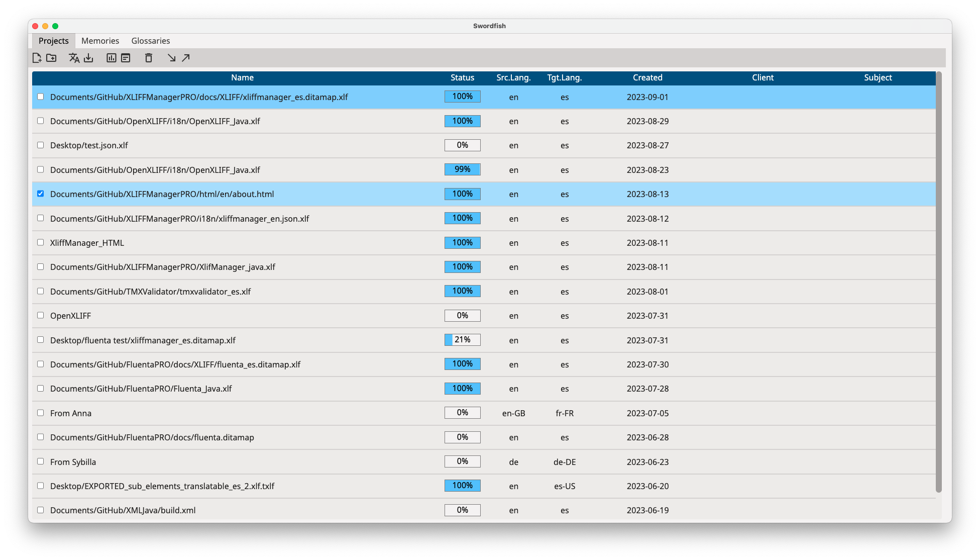Sort projects by the Status column
The height and width of the screenshot is (560, 980).
tap(462, 77)
